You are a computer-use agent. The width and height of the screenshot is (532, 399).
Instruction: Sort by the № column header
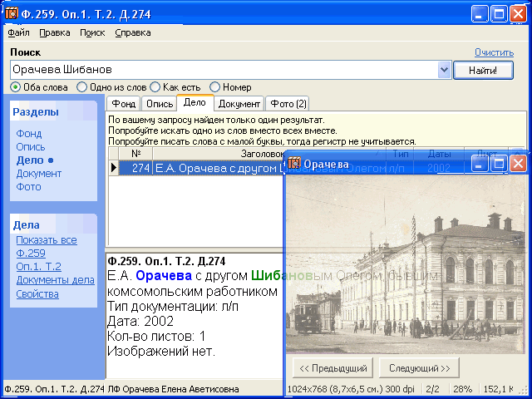click(135, 153)
